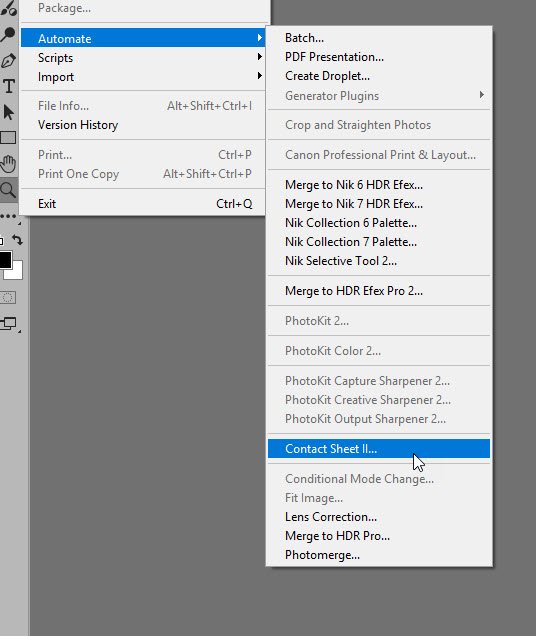Choose Version History from File menu
The width and height of the screenshot is (536, 636).
coord(143,125)
